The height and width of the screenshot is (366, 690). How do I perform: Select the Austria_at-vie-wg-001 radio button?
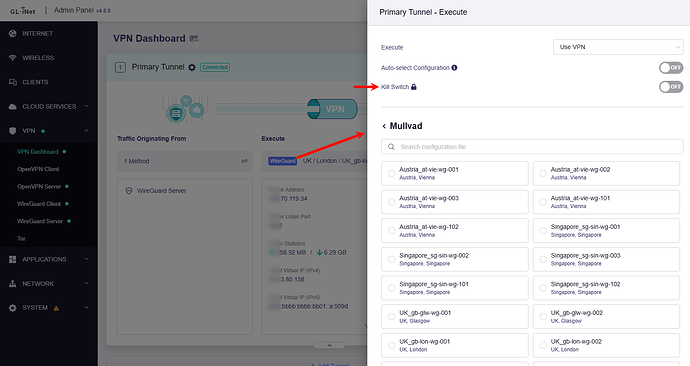click(x=391, y=173)
